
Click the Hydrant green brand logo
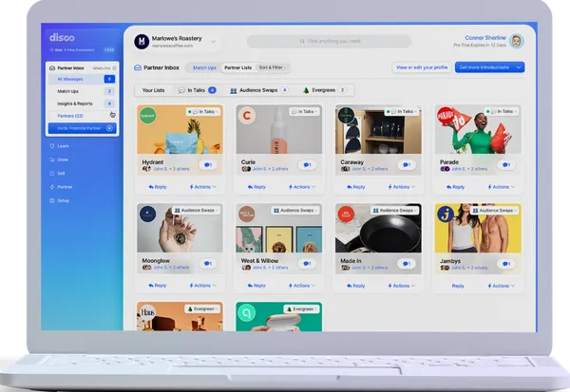(x=147, y=116)
